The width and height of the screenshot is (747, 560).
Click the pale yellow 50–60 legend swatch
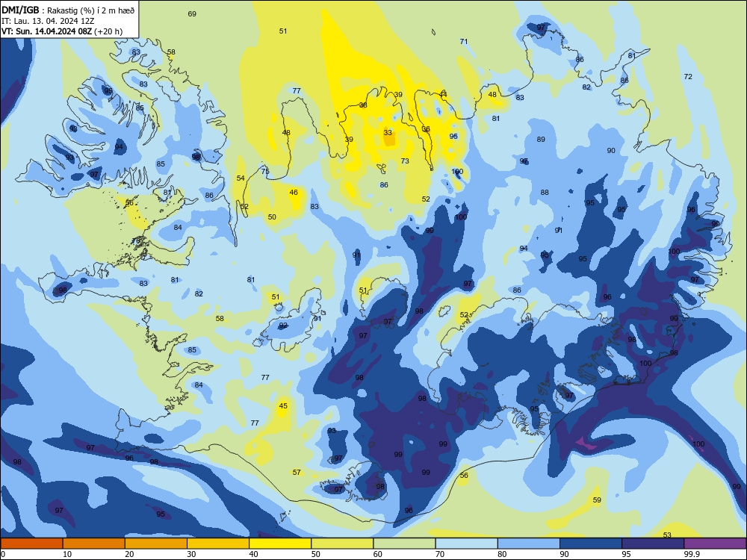(x=342, y=544)
